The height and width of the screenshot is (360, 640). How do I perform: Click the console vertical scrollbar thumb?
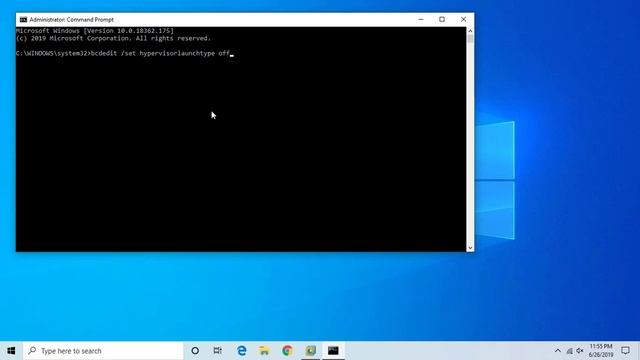pos(470,39)
